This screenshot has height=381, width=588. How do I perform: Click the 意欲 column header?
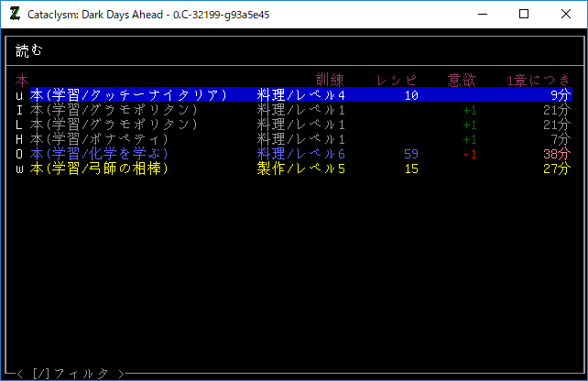click(462, 81)
